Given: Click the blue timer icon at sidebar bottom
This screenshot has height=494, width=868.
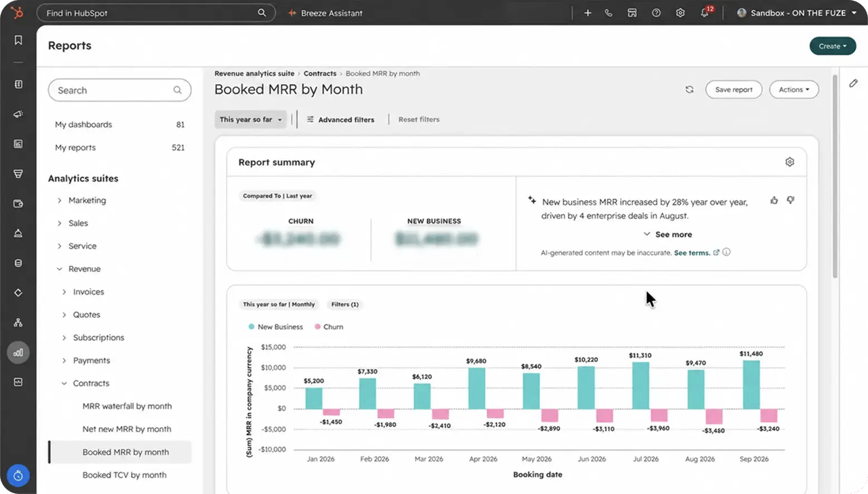Looking at the screenshot, I should point(18,476).
